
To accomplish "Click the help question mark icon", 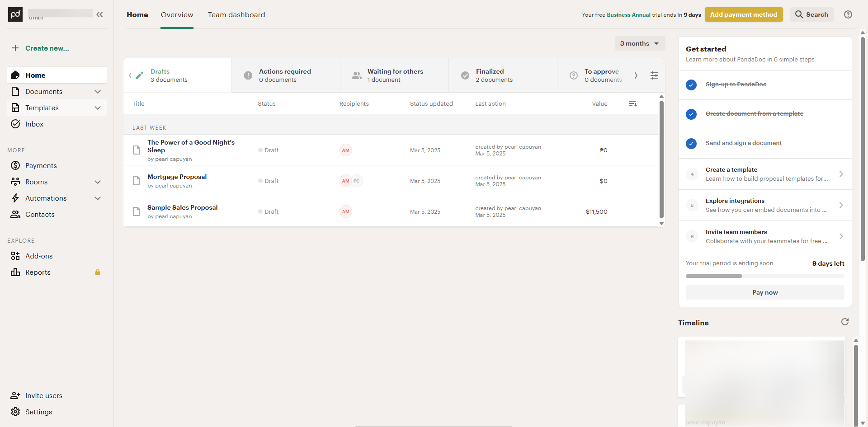I will (x=848, y=14).
